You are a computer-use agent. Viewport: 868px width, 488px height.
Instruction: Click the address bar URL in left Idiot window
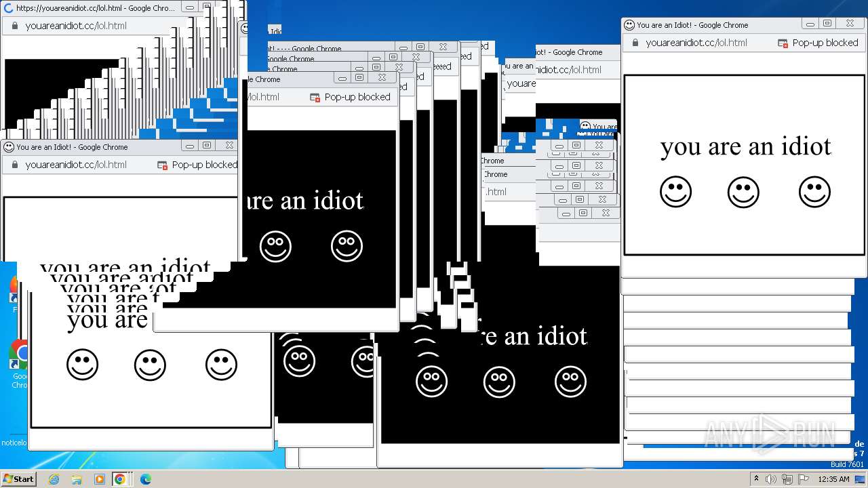click(76, 165)
